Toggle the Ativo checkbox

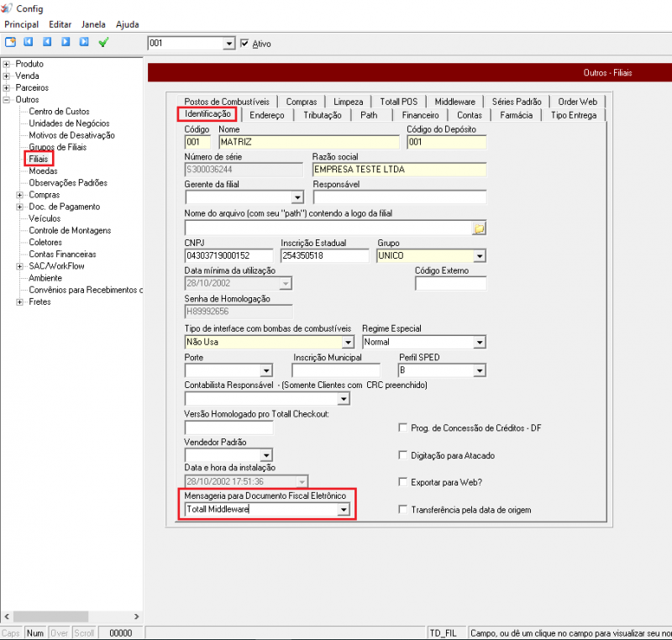244,44
